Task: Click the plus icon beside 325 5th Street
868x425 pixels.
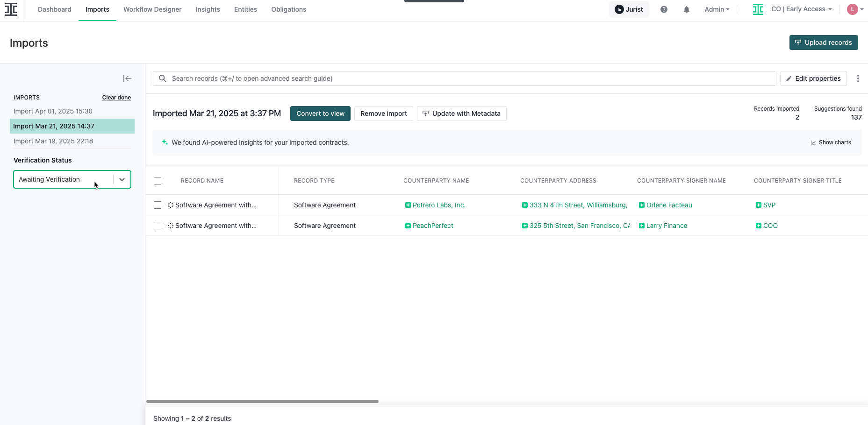Action: pyautogui.click(x=524, y=226)
